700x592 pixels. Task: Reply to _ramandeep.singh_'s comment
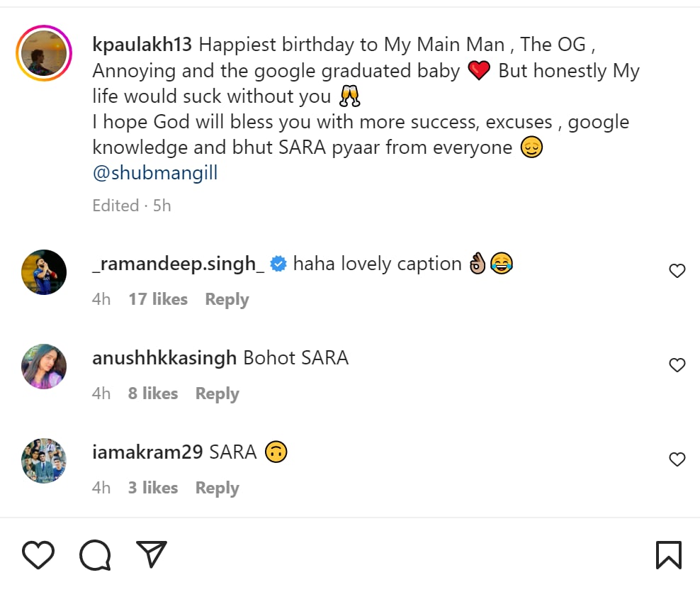(x=227, y=299)
